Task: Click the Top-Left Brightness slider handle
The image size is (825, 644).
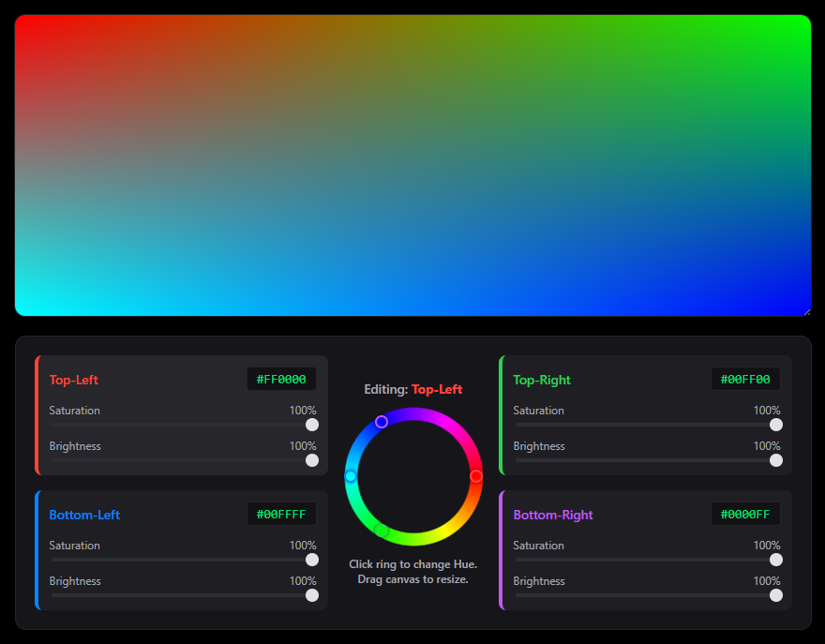Action: (312, 460)
